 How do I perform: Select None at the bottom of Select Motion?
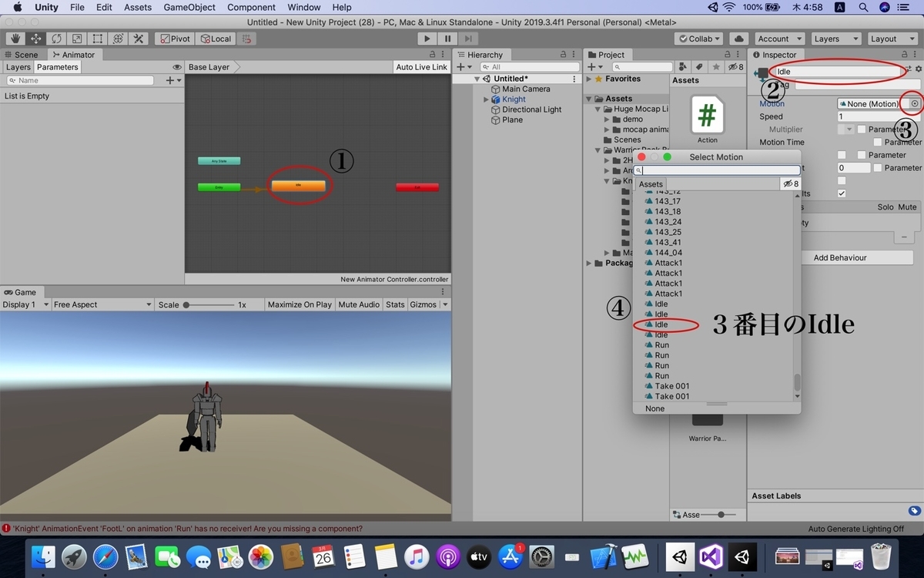655,408
